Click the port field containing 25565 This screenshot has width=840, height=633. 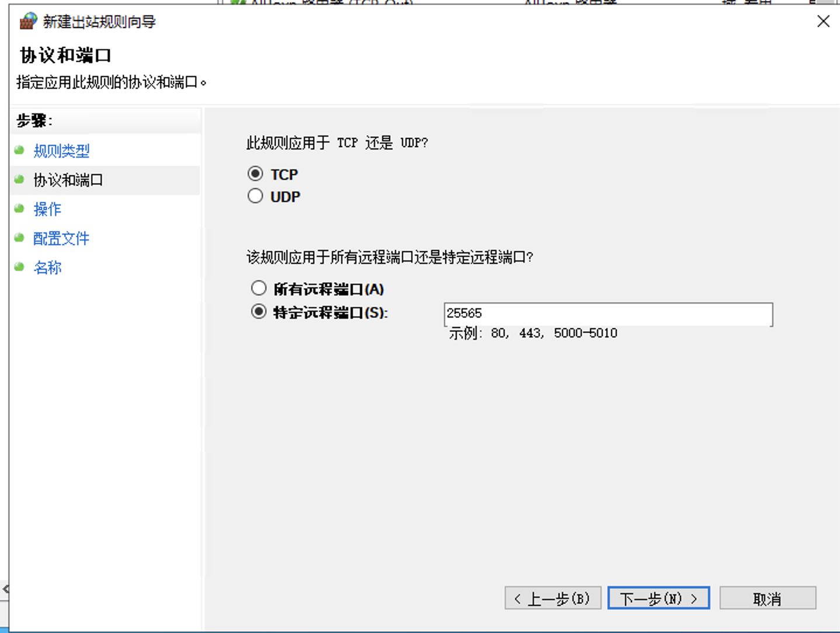tap(608, 314)
